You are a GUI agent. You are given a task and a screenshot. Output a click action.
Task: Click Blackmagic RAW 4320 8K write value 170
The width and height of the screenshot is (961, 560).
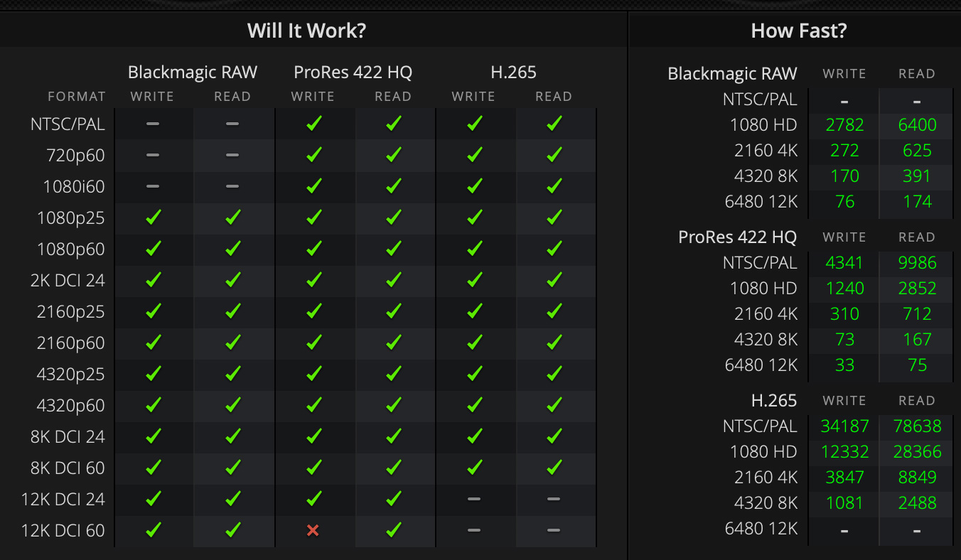[844, 176]
